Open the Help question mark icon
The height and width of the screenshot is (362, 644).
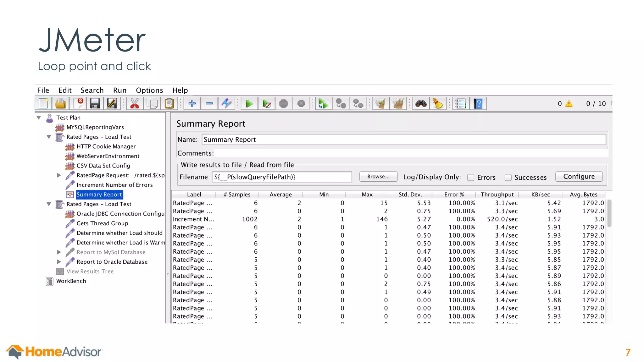478,103
